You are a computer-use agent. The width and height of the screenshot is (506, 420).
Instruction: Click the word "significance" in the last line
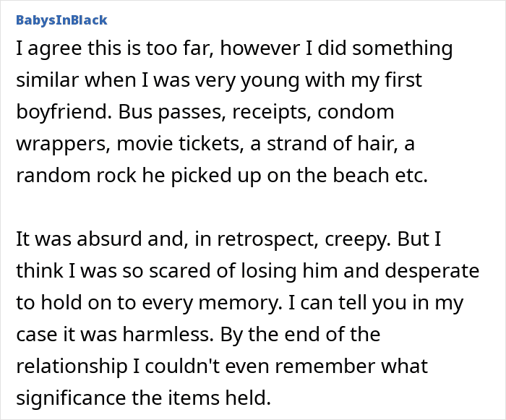pos(71,398)
